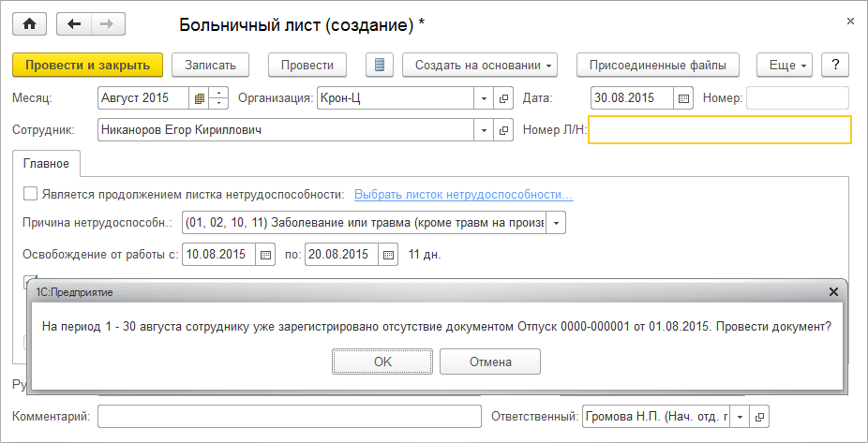Viewport: 868px width, 443px height.
Task: Open the document report list icon
Action: 380,65
